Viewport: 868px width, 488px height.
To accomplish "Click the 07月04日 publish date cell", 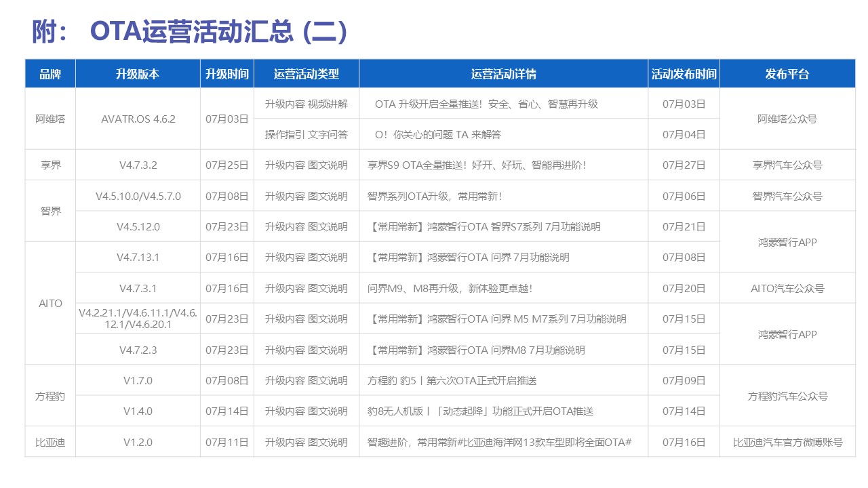I will click(x=684, y=134).
